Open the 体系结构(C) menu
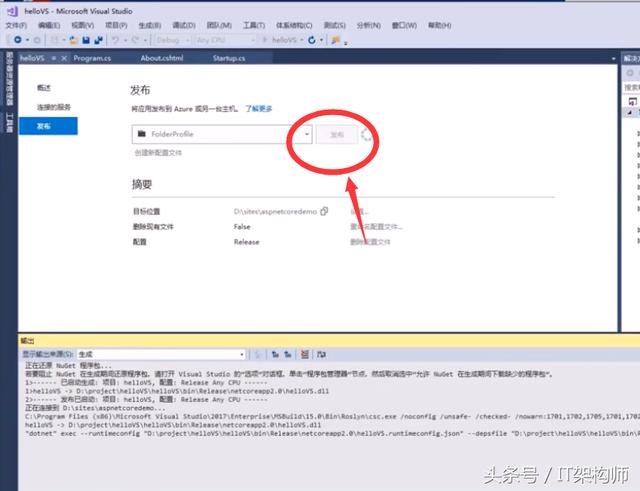640x491 pixels. coord(294,25)
